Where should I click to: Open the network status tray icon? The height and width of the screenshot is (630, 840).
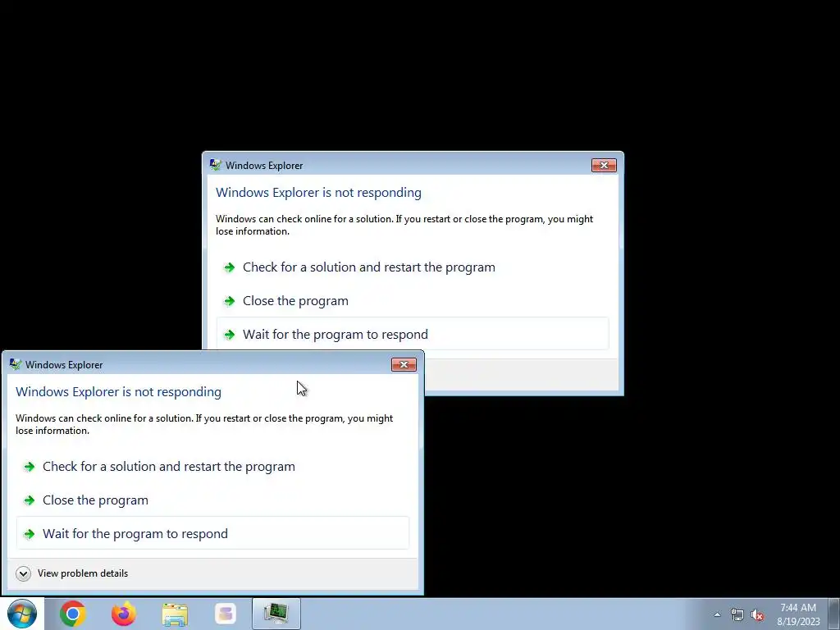[737, 614]
